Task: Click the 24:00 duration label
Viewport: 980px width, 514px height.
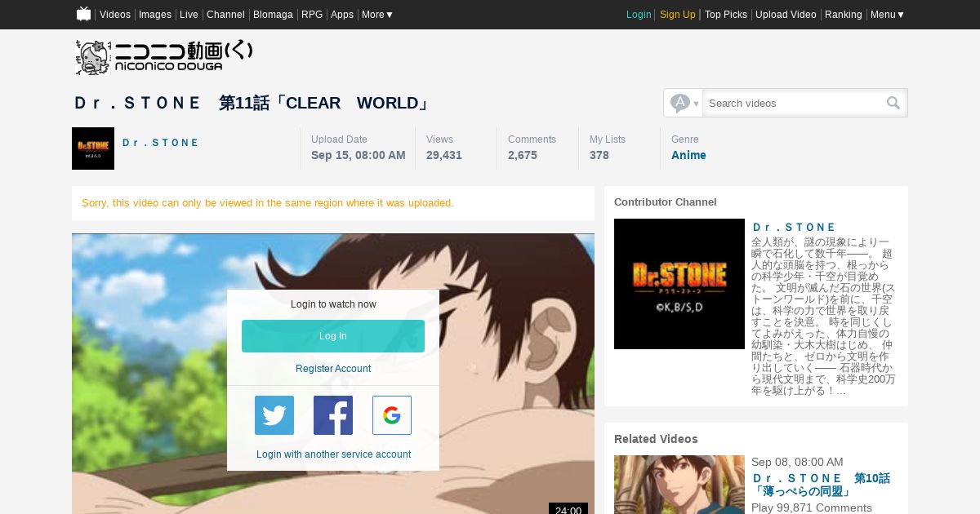Action: click(568, 510)
